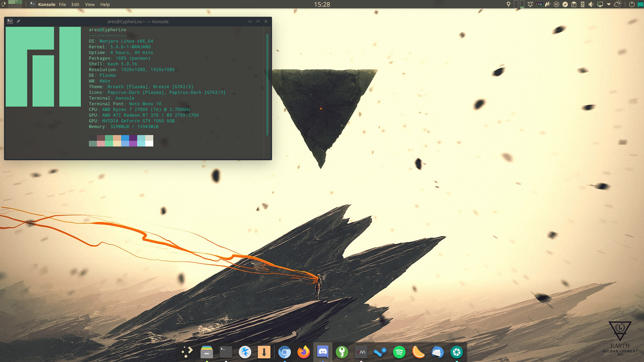Open Firefox browser in dock

304,352
